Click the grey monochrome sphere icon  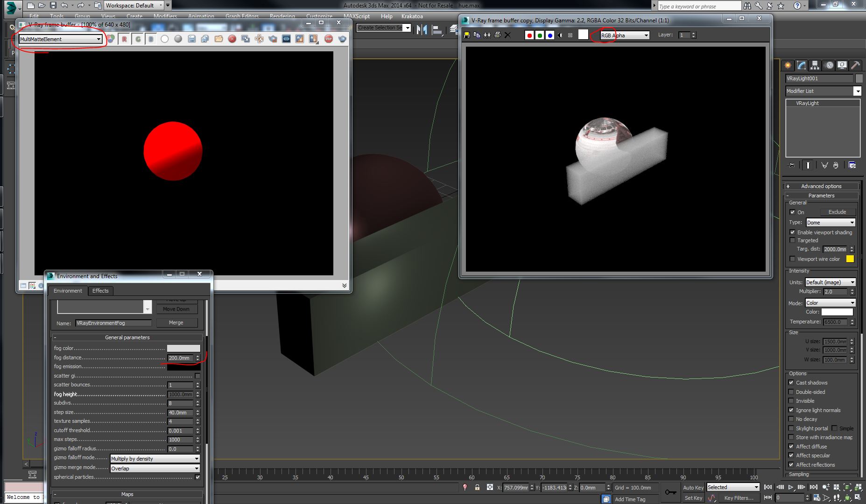coord(178,39)
